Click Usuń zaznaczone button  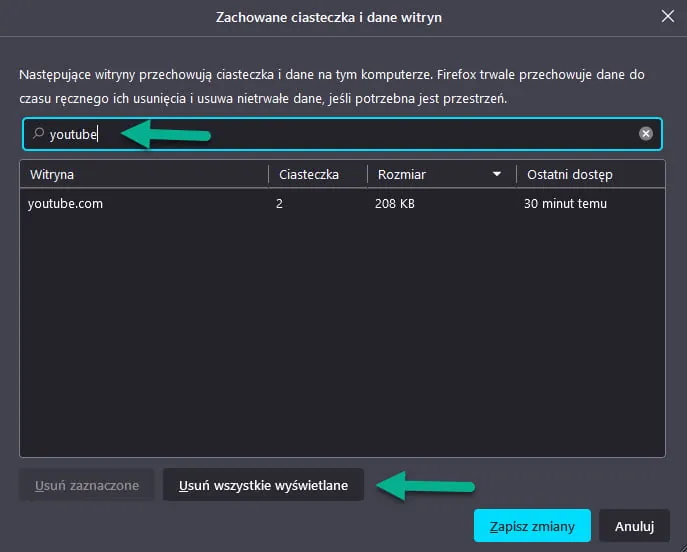click(x=87, y=485)
